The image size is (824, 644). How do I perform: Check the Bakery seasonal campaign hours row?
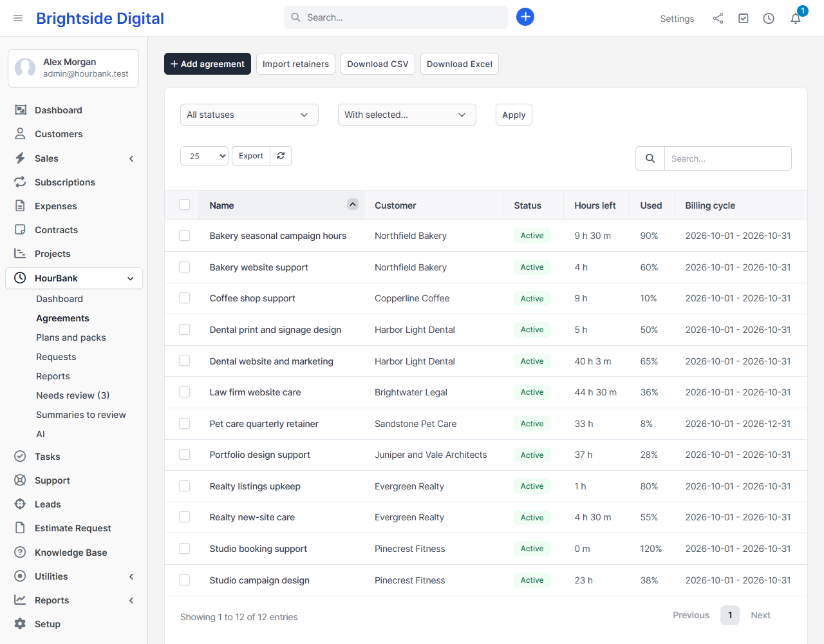coord(185,236)
